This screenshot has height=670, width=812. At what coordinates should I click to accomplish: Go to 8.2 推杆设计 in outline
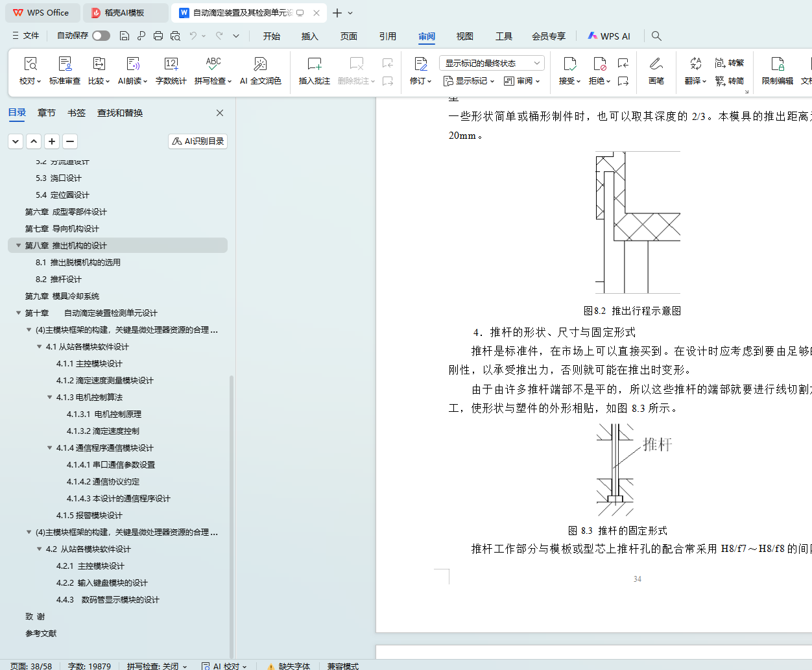(x=58, y=279)
